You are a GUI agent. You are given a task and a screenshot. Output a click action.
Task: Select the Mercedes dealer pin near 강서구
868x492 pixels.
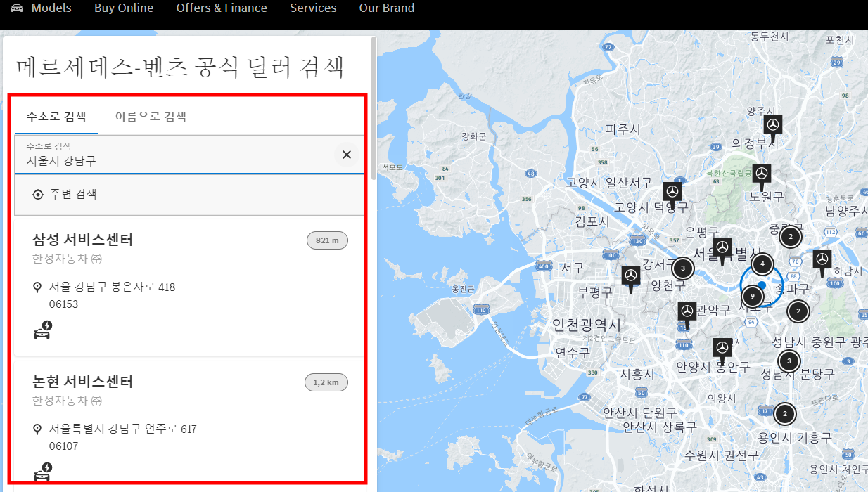point(630,277)
